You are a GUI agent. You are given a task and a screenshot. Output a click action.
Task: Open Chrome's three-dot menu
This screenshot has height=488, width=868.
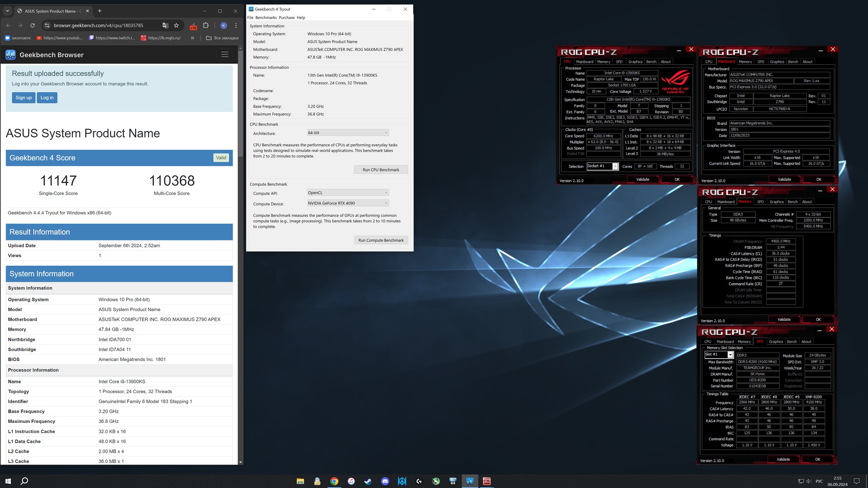[236, 25]
